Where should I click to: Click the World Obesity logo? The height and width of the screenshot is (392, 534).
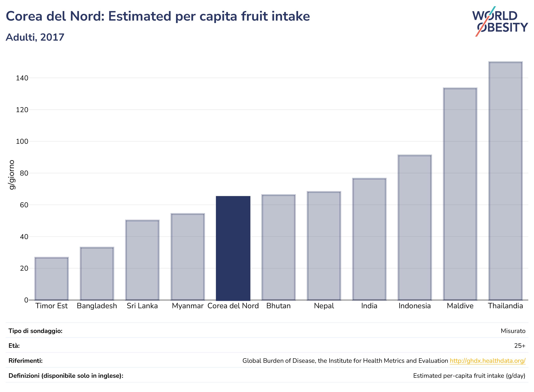coord(500,21)
